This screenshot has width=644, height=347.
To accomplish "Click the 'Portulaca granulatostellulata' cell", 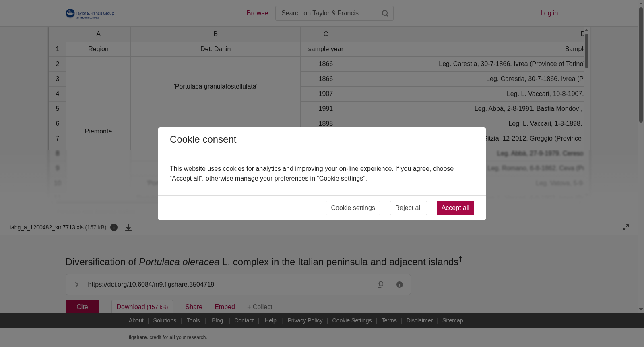I will tap(215, 87).
